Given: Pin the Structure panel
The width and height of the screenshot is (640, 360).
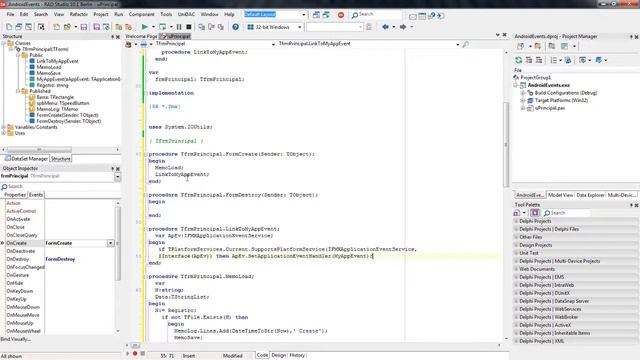Looking at the screenshot, I should click(x=113, y=37).
